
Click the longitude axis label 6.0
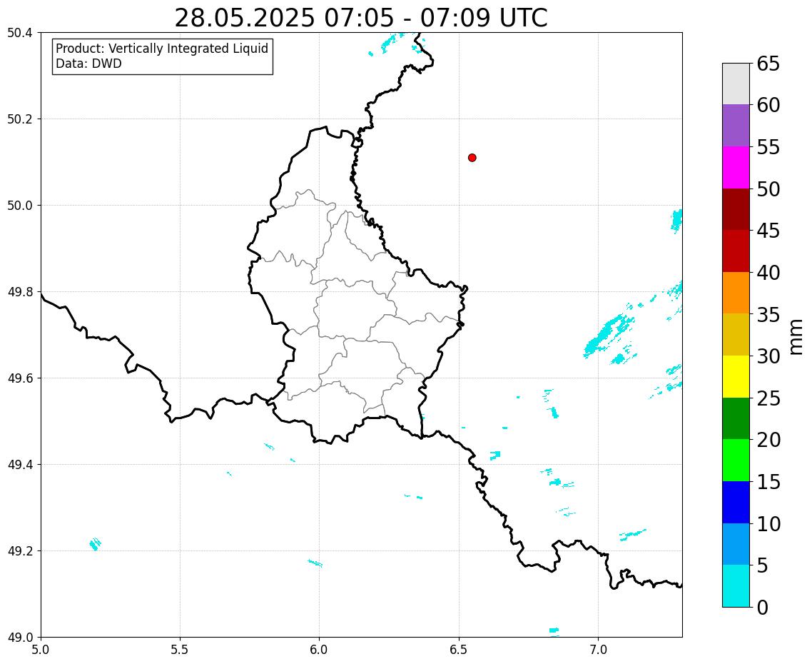319,650
